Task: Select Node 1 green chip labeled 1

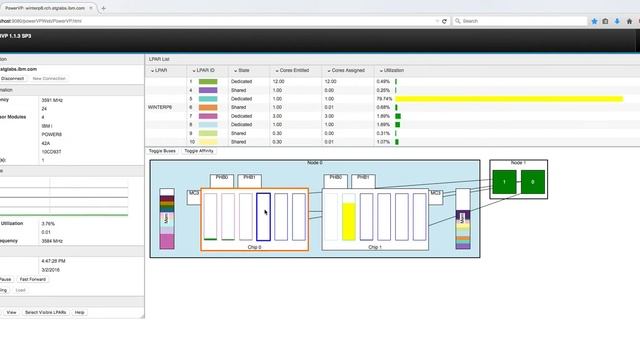Action: pos(504,182)
